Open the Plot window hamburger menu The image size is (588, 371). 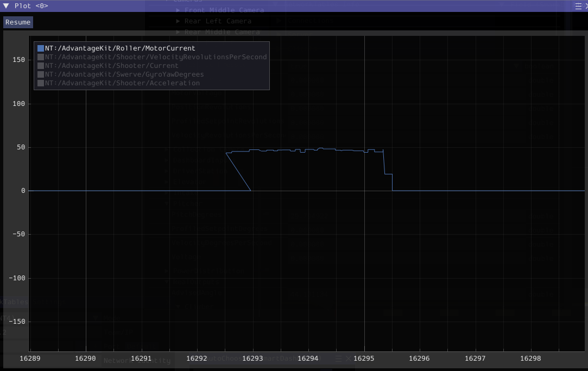pyautogui.click(x=578, y=5)
